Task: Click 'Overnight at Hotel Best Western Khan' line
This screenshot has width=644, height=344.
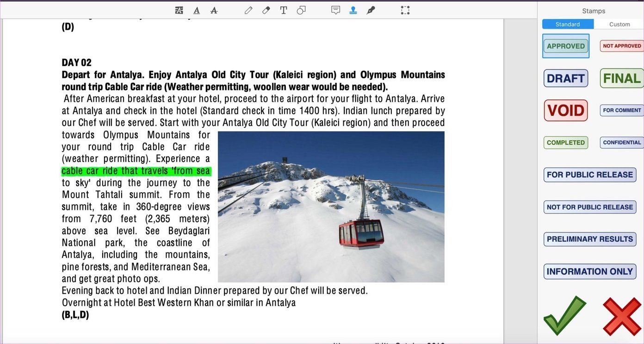Action: point(179,303)
